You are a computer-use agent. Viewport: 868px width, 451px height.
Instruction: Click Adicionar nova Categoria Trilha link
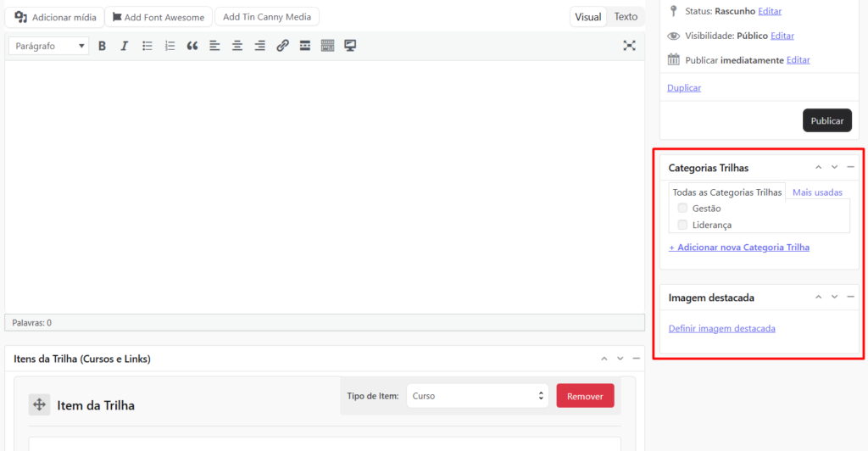[738, 248]
